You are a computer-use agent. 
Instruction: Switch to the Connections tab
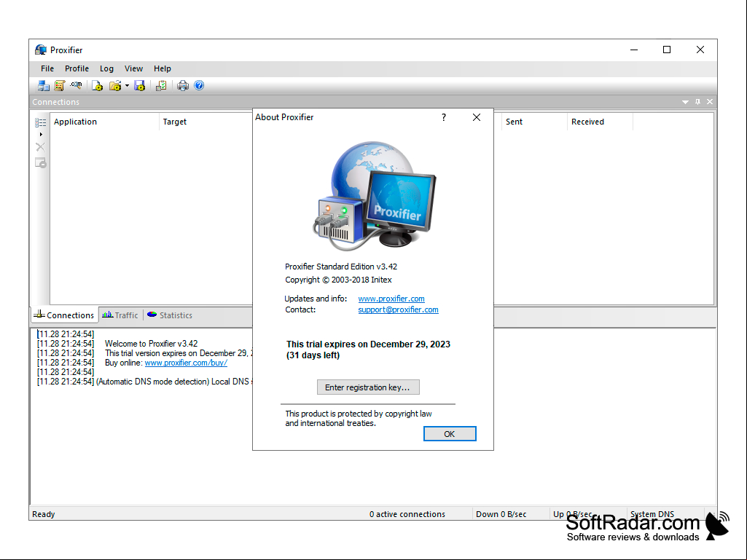coord(65,315)
